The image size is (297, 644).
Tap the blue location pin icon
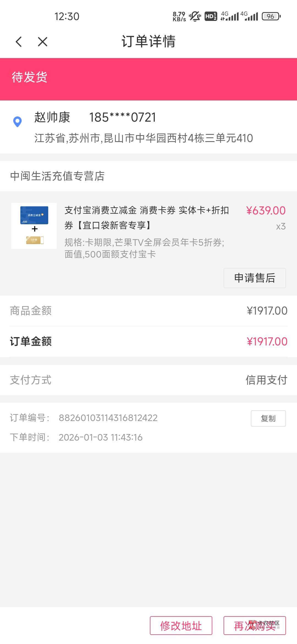pyautogui.click(x=17, y=122)
